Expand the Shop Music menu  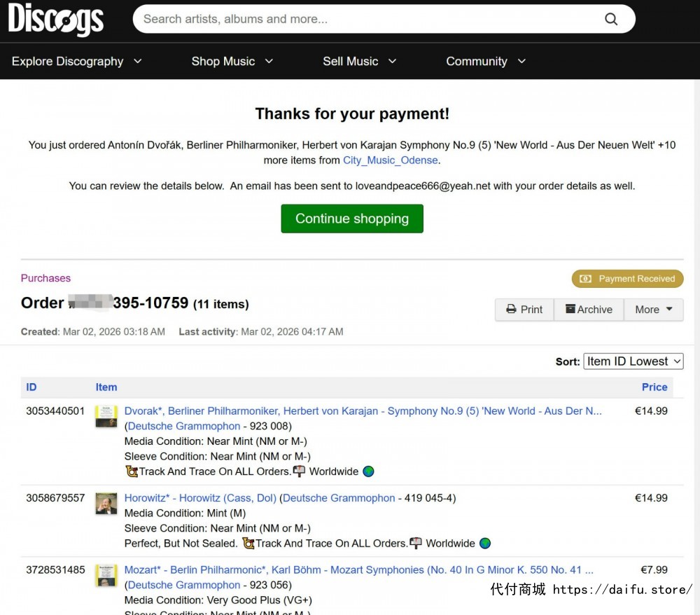232,62
